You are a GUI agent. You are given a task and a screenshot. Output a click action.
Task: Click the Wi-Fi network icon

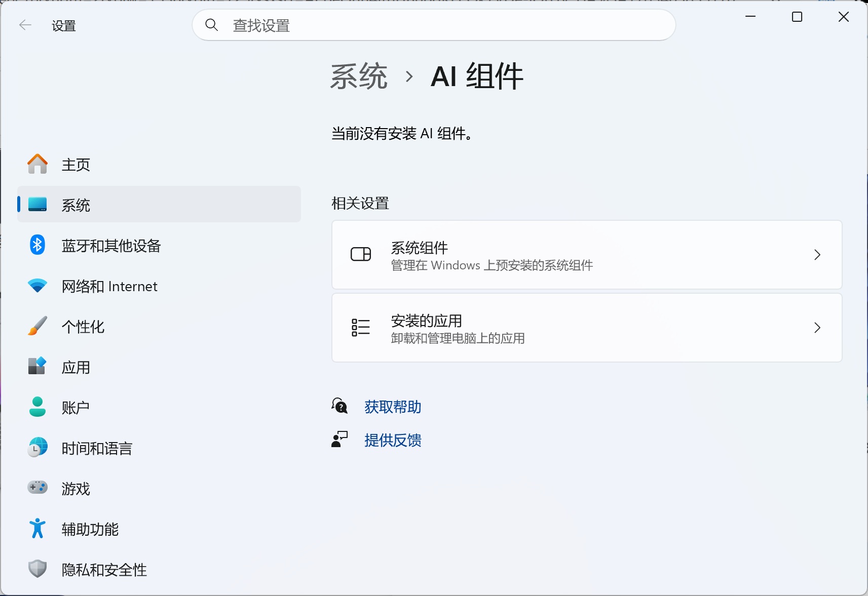(37, 286)
